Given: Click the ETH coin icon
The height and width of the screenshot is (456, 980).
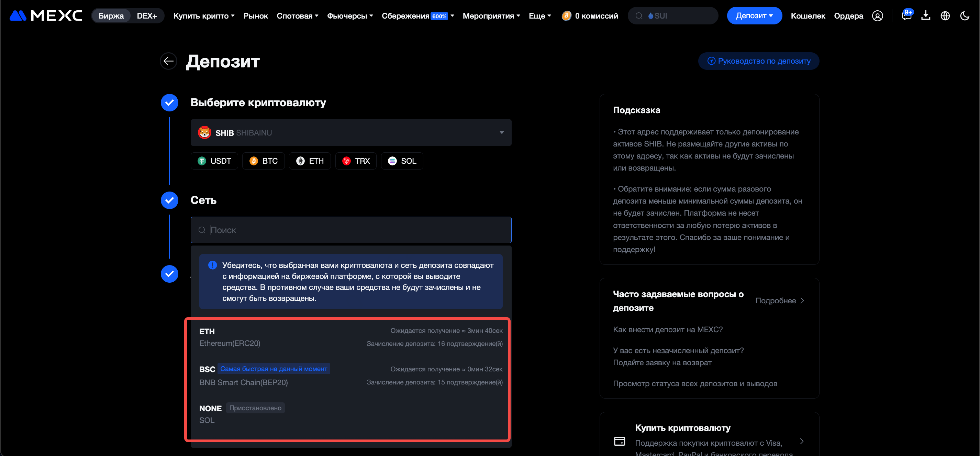Looking at the screenshot, I should coord(301,161).
